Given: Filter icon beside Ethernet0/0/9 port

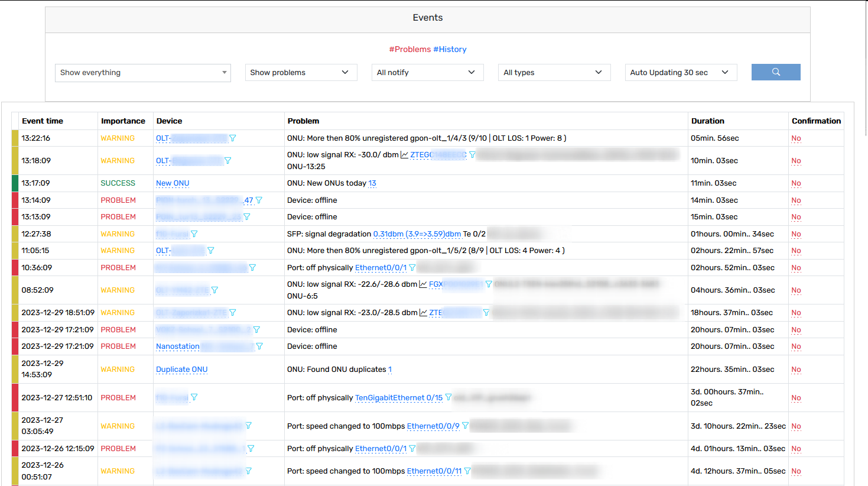Looking at the screenshot, I should [465, 426].
